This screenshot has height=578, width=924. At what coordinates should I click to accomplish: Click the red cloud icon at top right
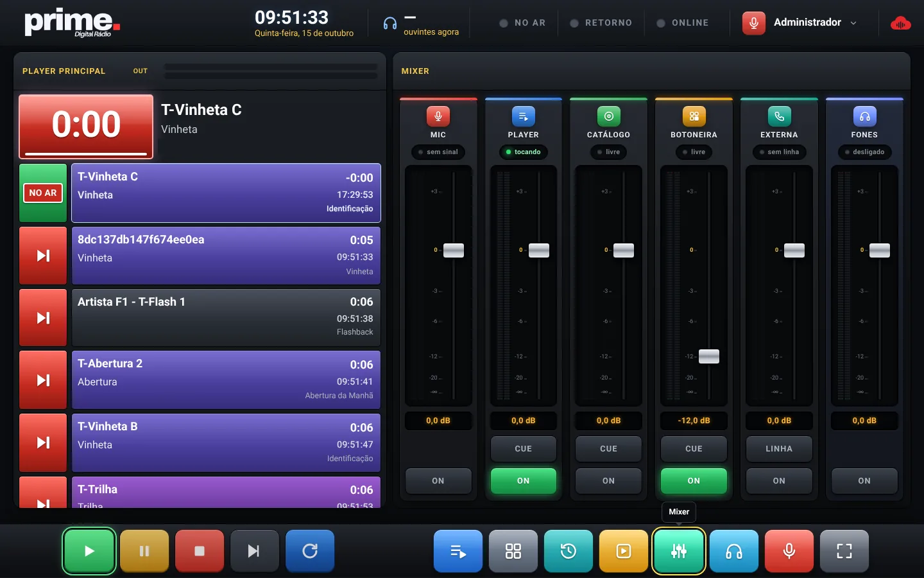point(901,24)
